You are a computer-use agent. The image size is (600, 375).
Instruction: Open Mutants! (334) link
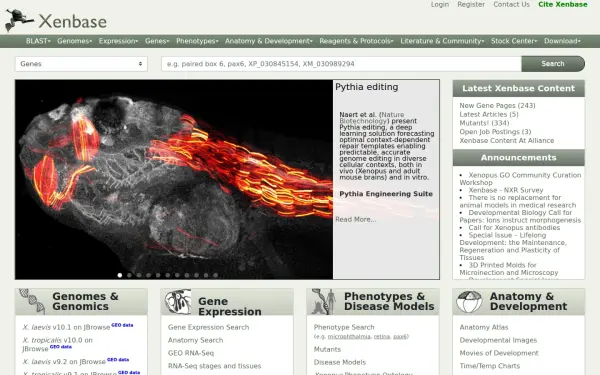click(484, 123)
